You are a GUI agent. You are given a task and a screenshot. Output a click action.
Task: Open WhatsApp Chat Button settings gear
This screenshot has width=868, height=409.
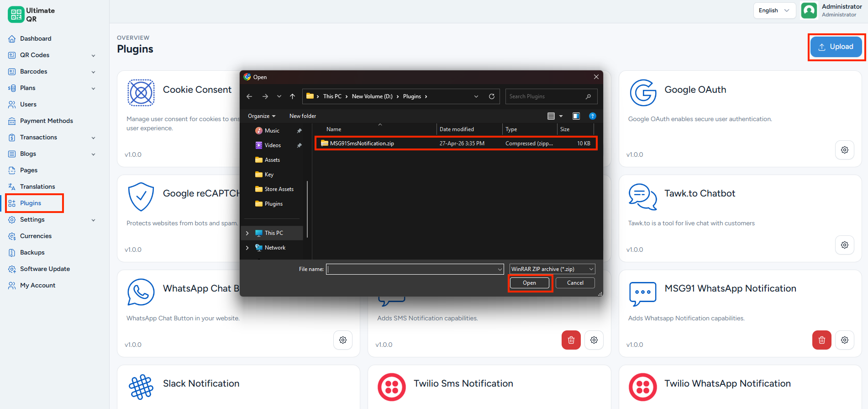tap(343, 340)
